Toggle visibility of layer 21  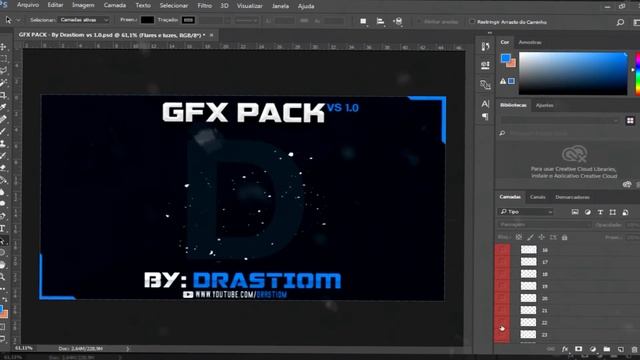pos(502,310)
